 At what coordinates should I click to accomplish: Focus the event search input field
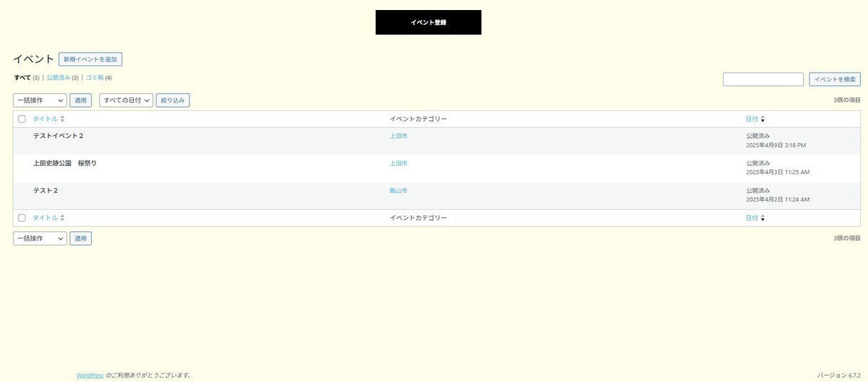pyautogui.click(x=763, y=79)
